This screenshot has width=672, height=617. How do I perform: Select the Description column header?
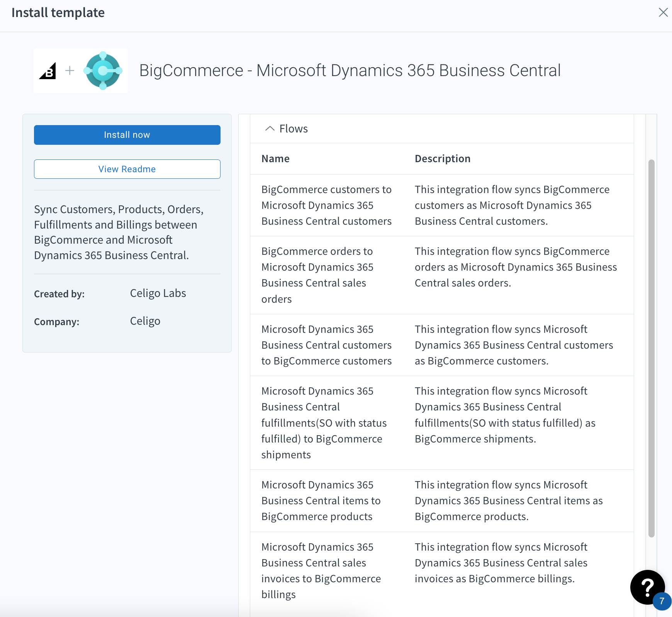tap(443, 159)
